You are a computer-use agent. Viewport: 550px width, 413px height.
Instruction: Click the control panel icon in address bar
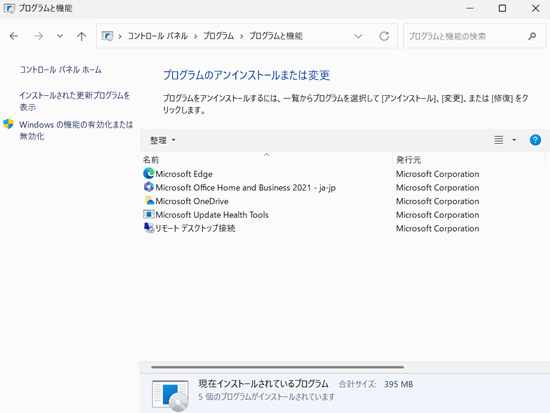(107, 36)
